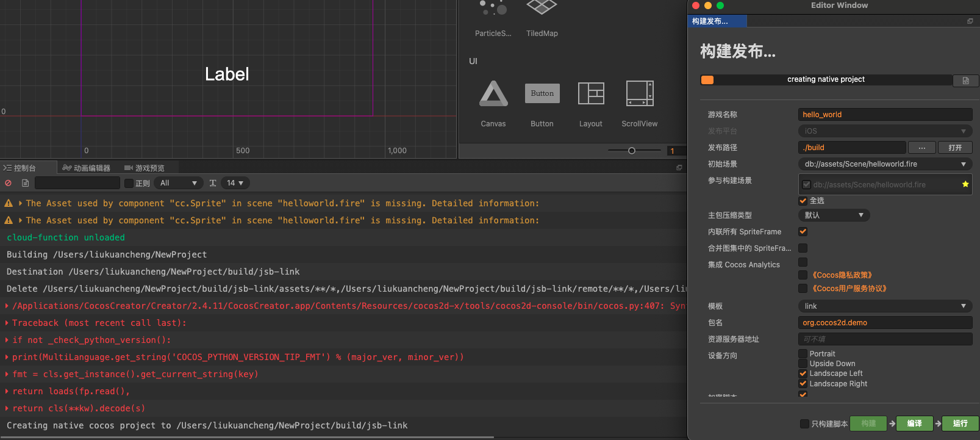Clear the console with the clear icon
980x440 pixels.
coord(9,183)
